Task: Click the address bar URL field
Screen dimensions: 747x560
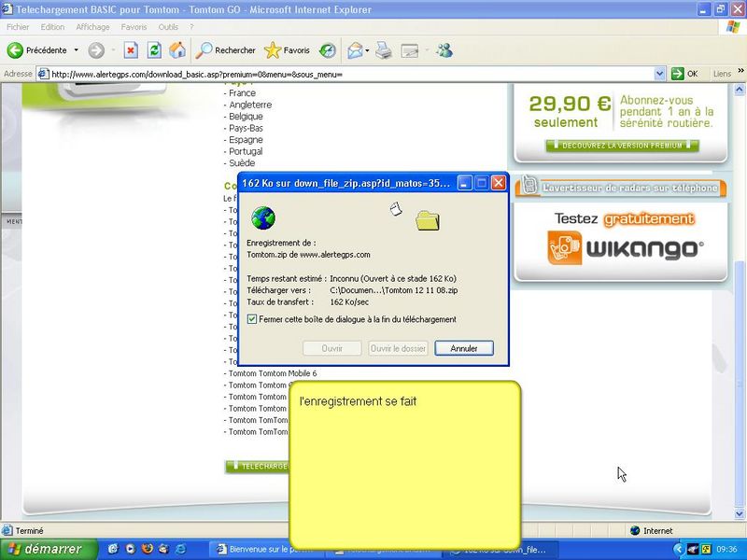Action: click(x=345, y=74)
